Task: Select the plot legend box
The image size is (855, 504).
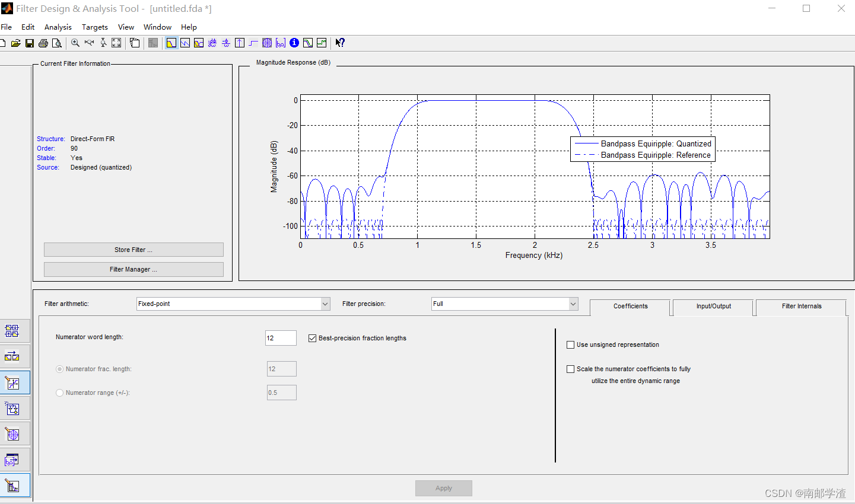Action: (643, 149)
